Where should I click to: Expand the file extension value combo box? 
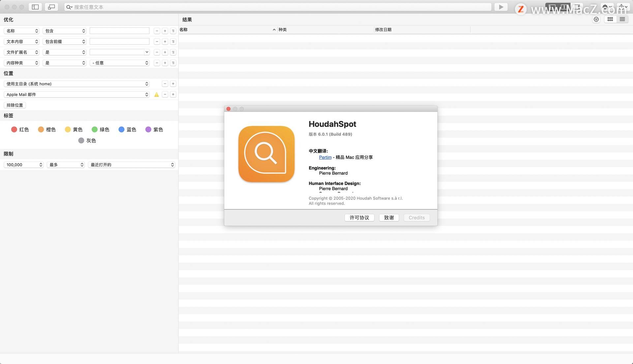pos(147,52)
